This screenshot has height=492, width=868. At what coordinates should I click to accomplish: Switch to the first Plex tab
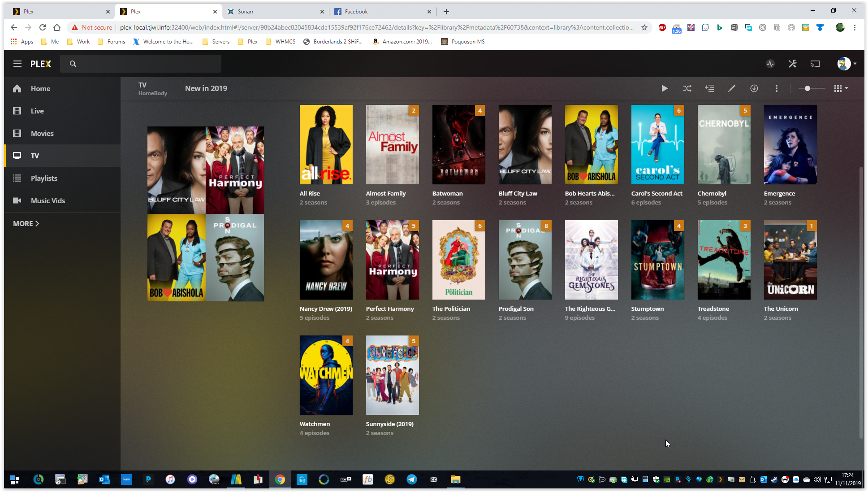pyautogui.click(x=61, y=12)
